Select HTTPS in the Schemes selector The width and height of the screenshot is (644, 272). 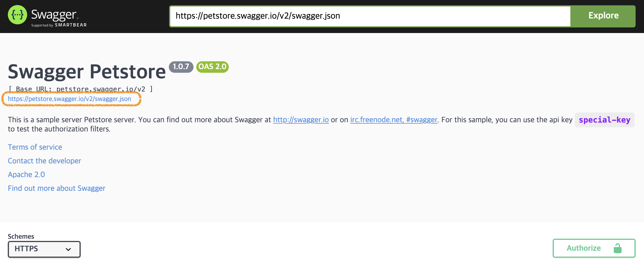44,249
